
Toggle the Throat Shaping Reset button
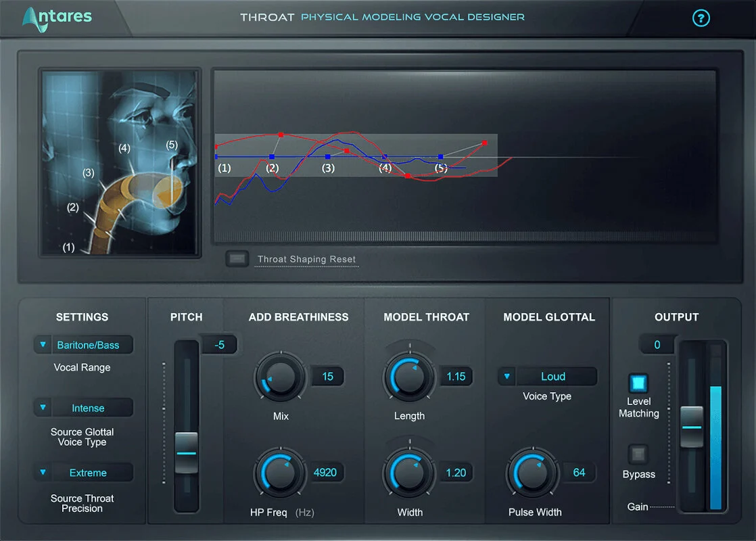coord(237,259)
